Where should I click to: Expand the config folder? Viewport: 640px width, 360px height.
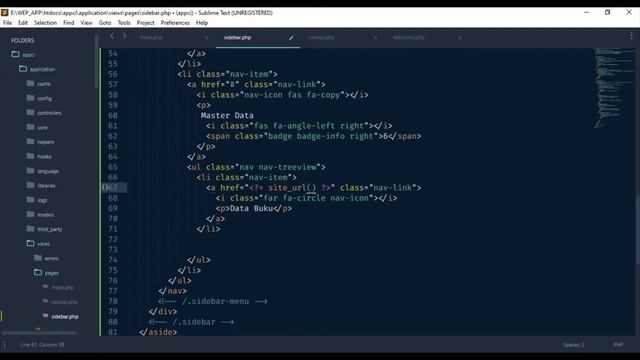tap(31, 98)
